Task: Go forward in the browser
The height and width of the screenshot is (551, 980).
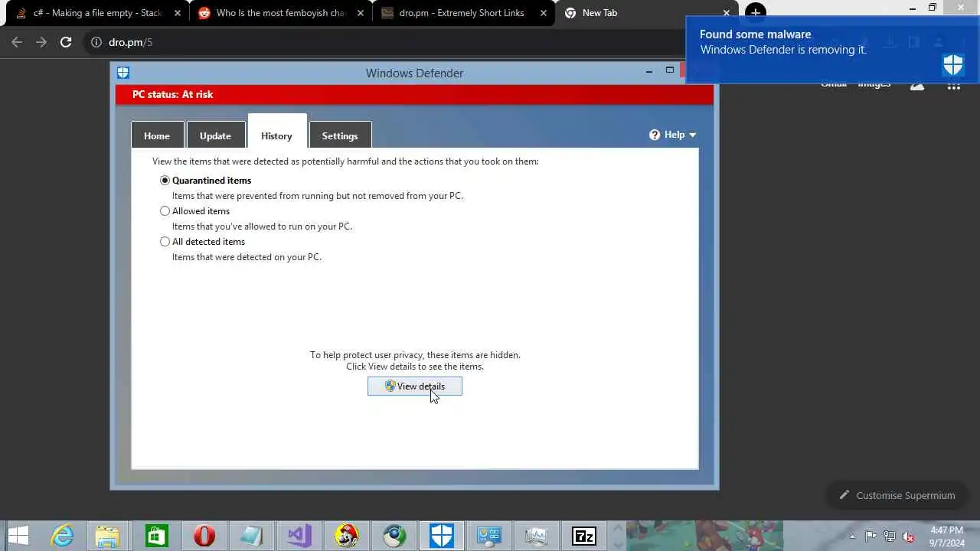Action: (x=41, y=42)
